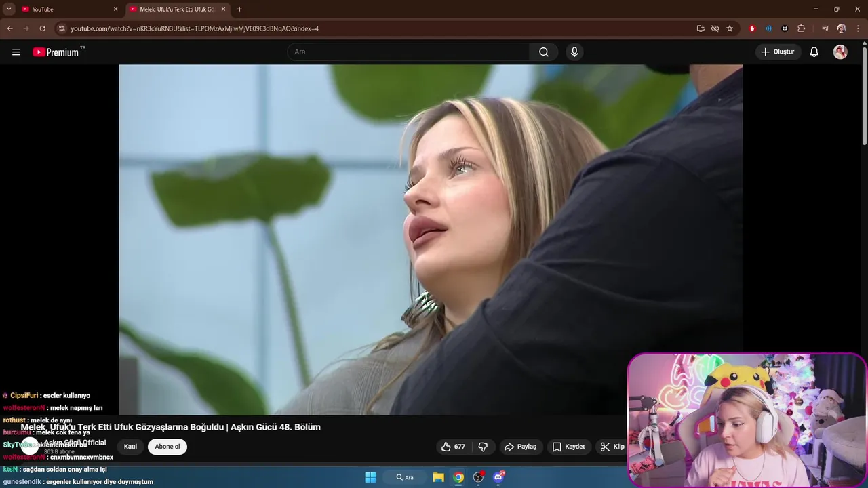The width and height of the screenshot is (868, 488).
Task: Go back with the browser back arrow
Action: [9, 28]
